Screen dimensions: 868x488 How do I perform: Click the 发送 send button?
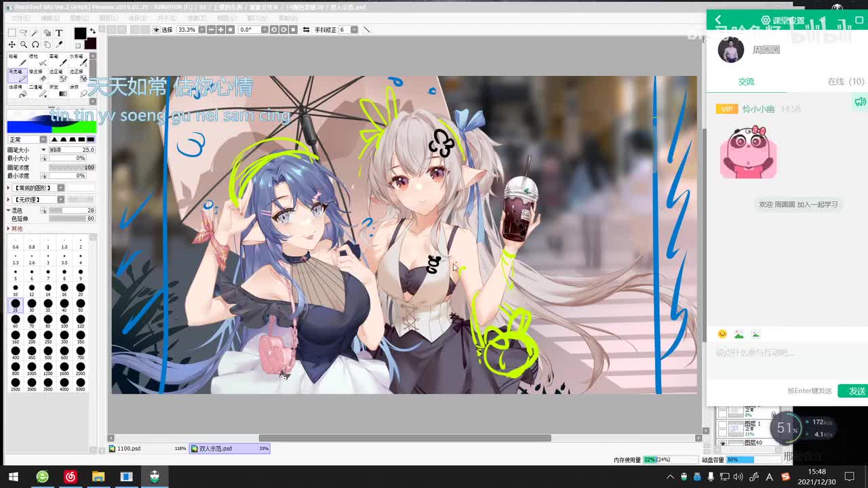pyautogui.click(x=854, y=391)
